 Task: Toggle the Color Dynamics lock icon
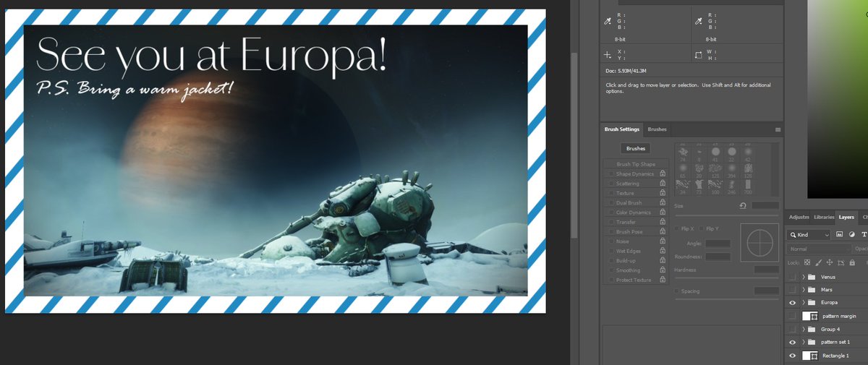(x=663, y=212)
